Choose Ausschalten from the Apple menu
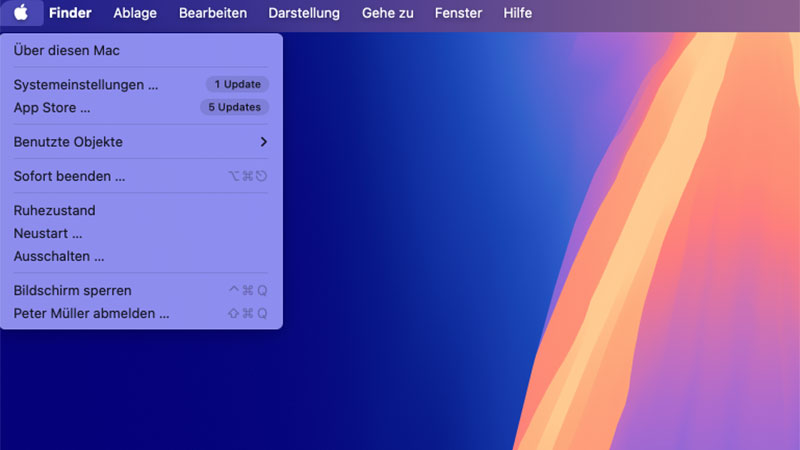800x450 pixels. pos(141,256)
